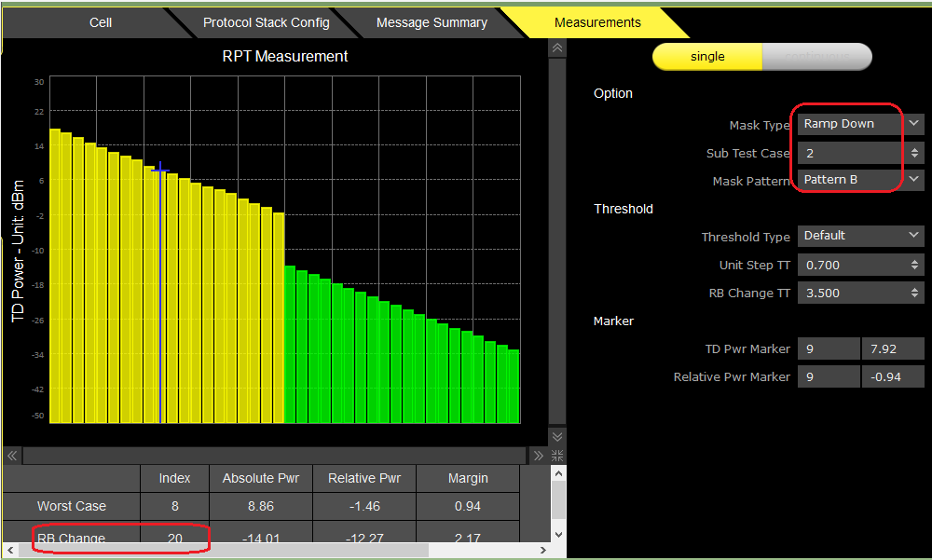
Task: Click the horizontal scrollbar track under the chart
Action: point(275,456)
